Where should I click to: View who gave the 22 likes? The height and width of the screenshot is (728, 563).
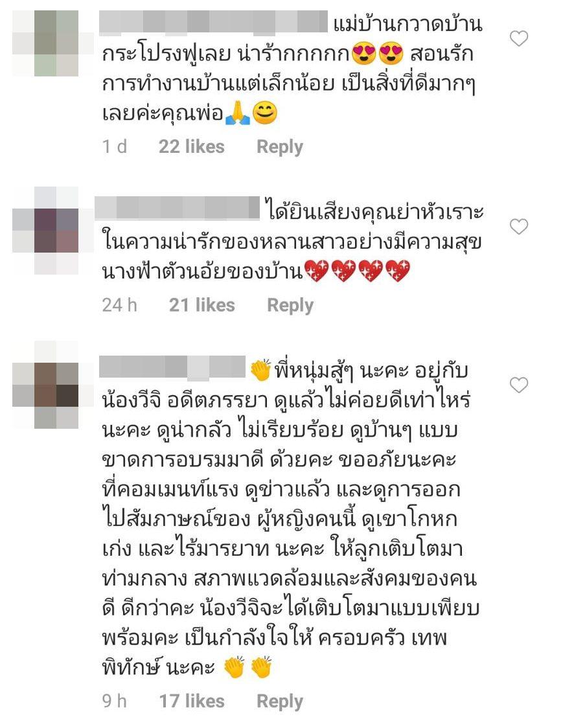click(x=191, y=147)
